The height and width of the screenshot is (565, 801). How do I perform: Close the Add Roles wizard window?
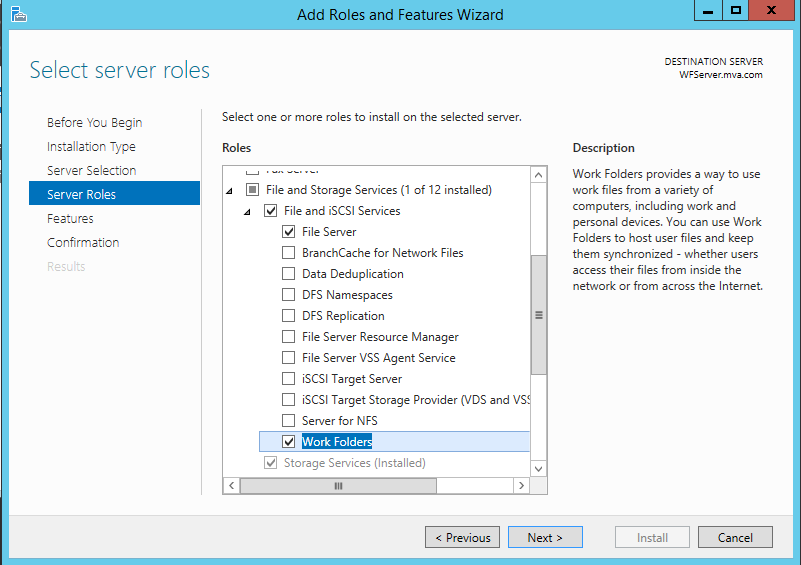[772, 10]
